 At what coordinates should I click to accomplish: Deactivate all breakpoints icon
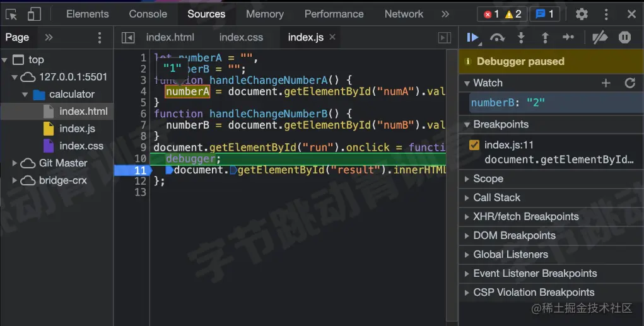coord(600,38)
